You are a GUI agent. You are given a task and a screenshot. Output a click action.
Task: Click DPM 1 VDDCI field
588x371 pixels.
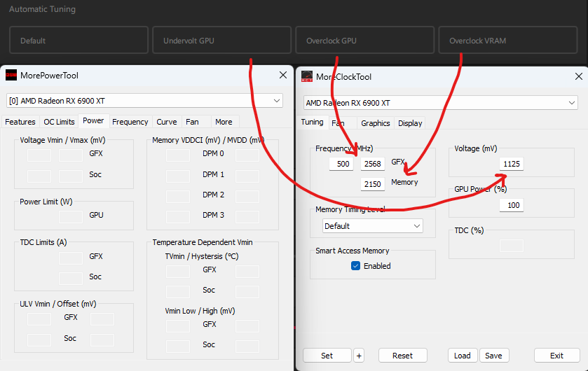pyautogui.click(x=178, y=176)
